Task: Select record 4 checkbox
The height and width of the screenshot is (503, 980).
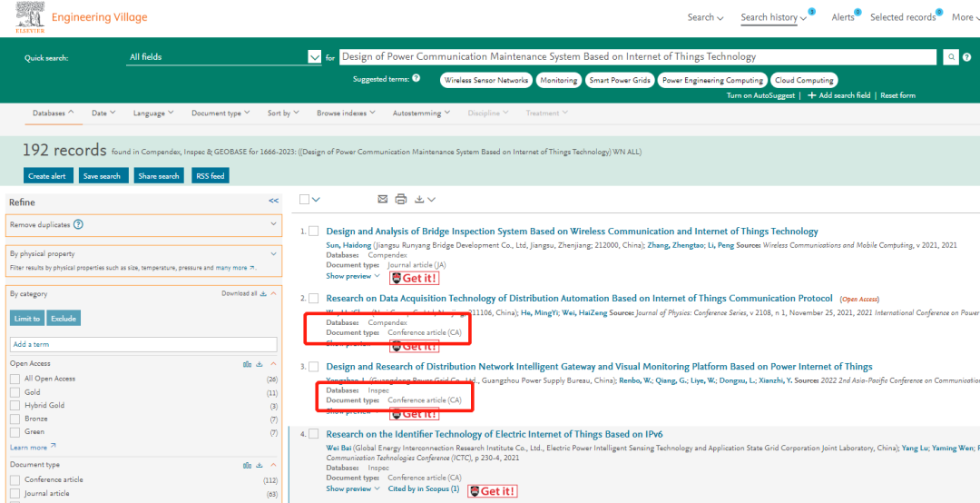Action: (x=314, y=434)
